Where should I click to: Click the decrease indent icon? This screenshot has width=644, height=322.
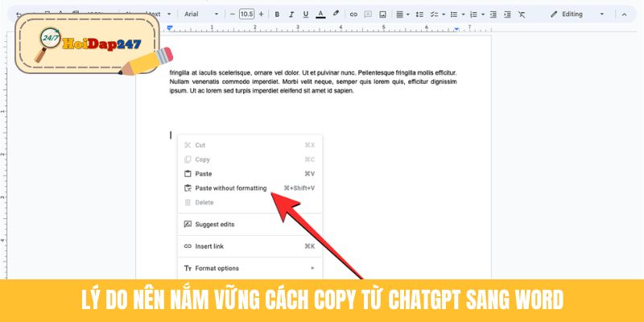[x=493, y=14]
